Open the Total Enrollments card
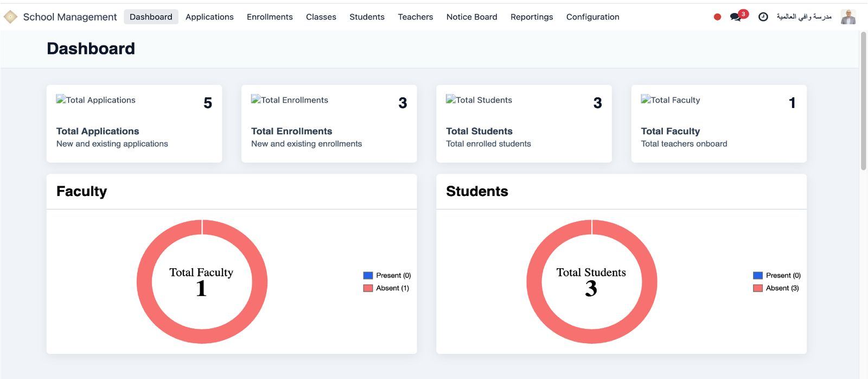This screenshot has width=868, height=379. (329, 123)
